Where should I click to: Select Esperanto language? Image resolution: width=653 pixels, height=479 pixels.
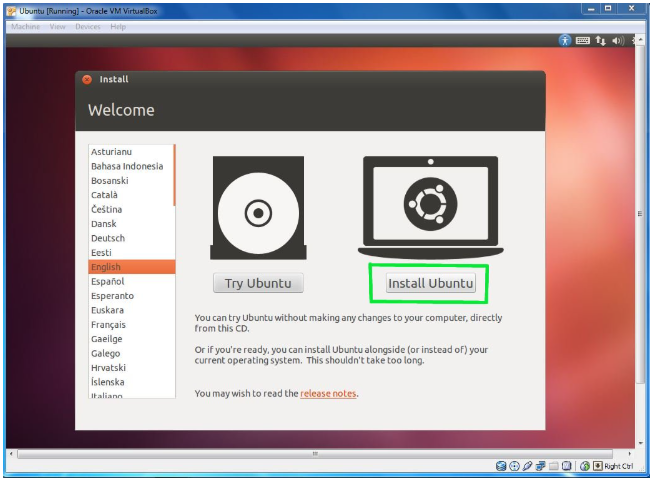[131, 296]
